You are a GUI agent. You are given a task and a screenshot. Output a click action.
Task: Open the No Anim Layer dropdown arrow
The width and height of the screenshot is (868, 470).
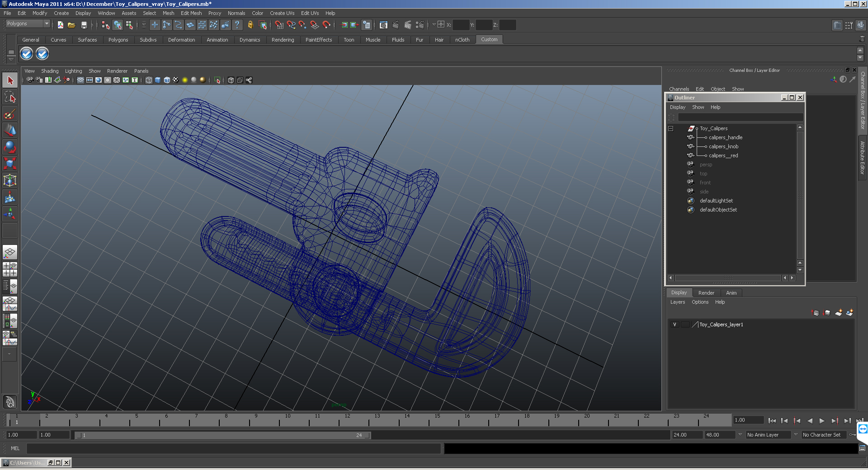(x=740, y=435)
